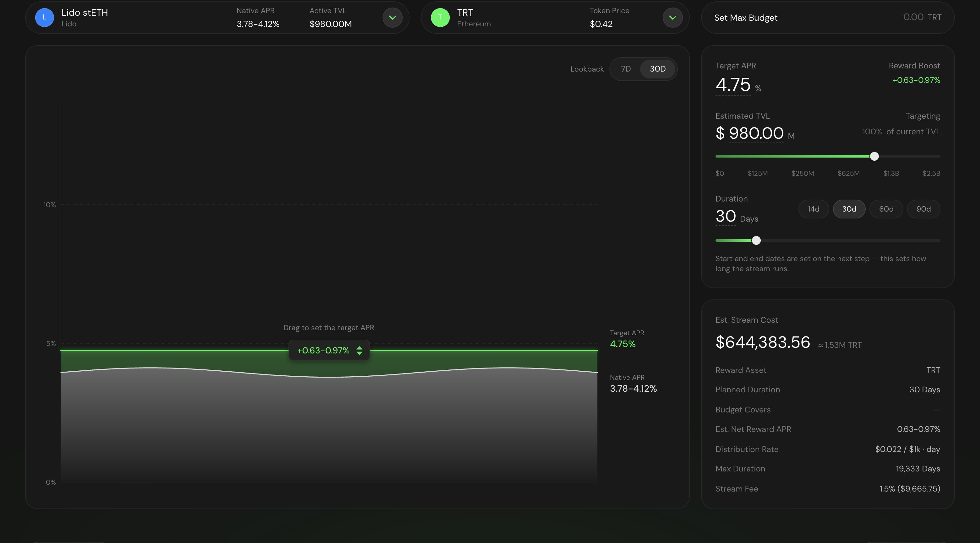Click the Ethereum network label under TRT

tap(474, 24)
